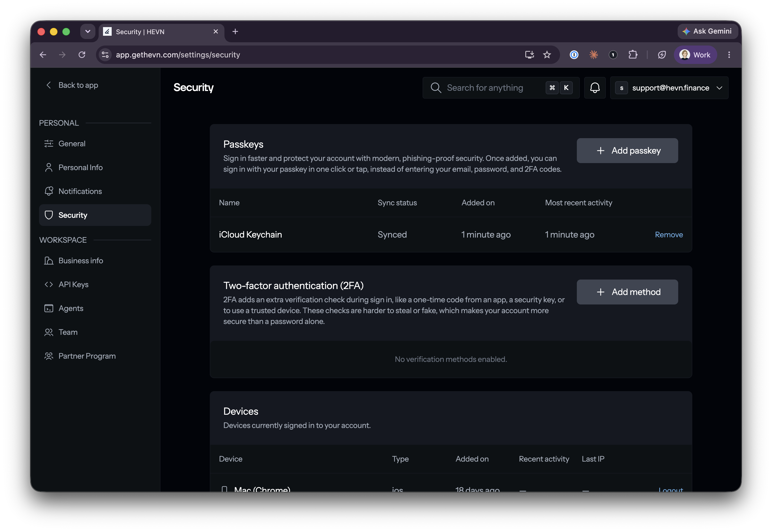Screen dimensions: 772x532
Task: Click the Most recent activity column header
Action: (578, 203)
